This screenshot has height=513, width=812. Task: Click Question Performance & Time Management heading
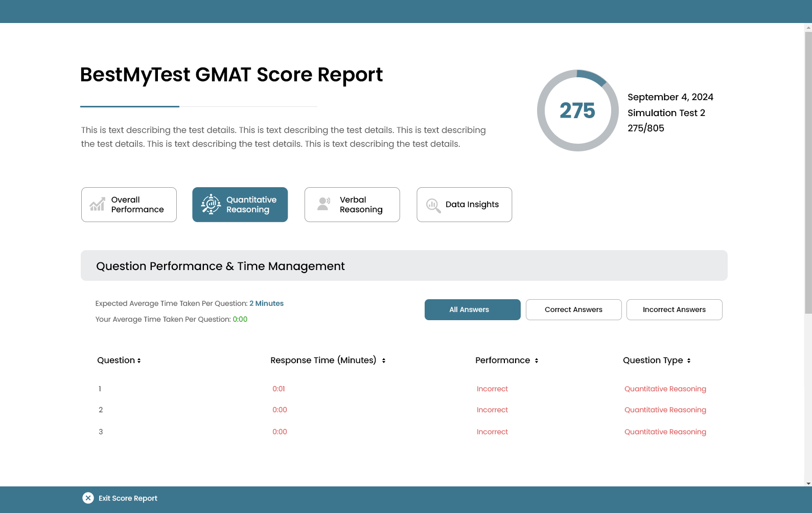220,266
